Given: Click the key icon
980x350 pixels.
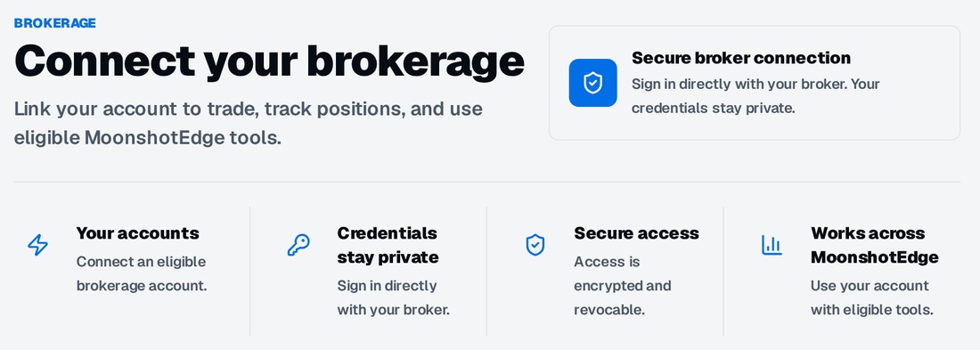Looking at the screenshot, I should pos(298,245).
